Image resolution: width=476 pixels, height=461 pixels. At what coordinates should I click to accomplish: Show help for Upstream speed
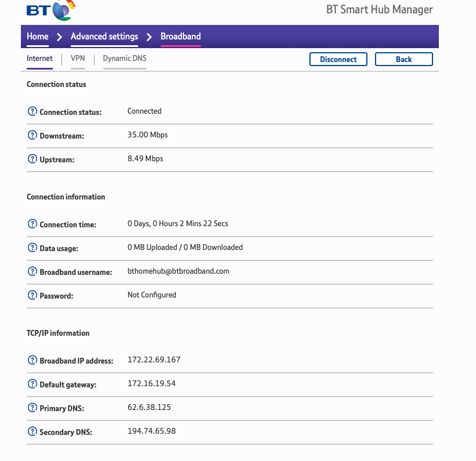tap(32, 159)
